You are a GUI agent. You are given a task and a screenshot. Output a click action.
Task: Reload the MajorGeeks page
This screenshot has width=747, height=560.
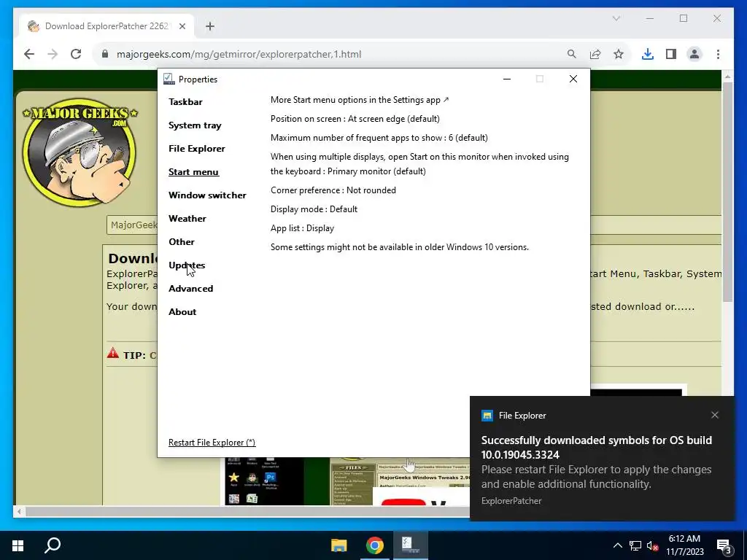click(76, 54)
